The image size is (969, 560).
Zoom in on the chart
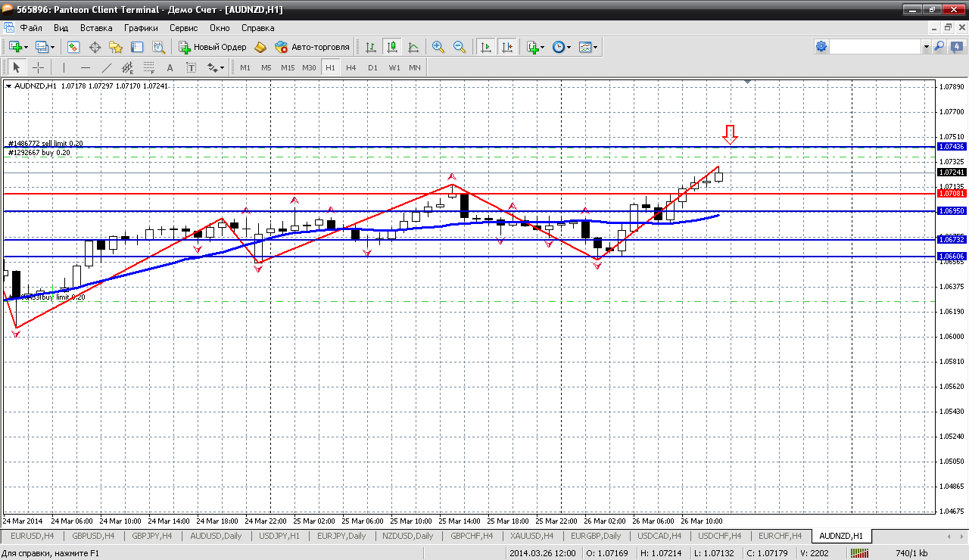[438, 47]
